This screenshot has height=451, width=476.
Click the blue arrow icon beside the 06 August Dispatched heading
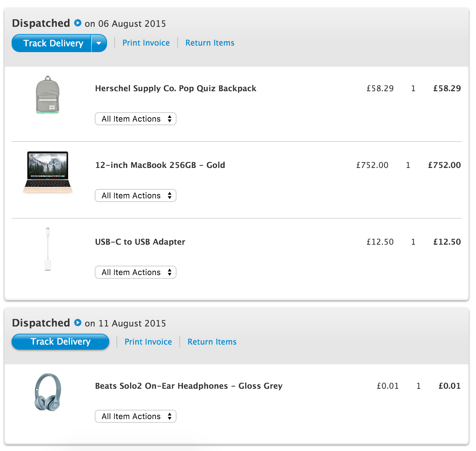[x=78, y=23]
